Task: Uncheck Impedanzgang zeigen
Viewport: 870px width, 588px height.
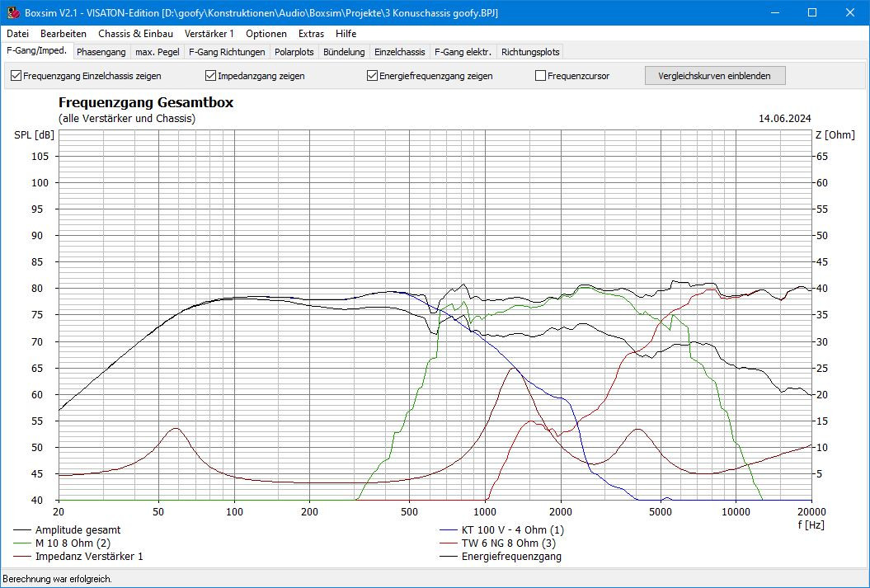Action: point(210,76)
